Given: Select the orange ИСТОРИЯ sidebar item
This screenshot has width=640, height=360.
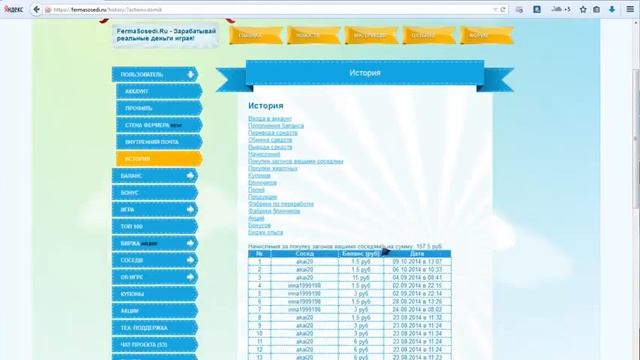Looking at the screenshot, I should (x=159, y=159).
